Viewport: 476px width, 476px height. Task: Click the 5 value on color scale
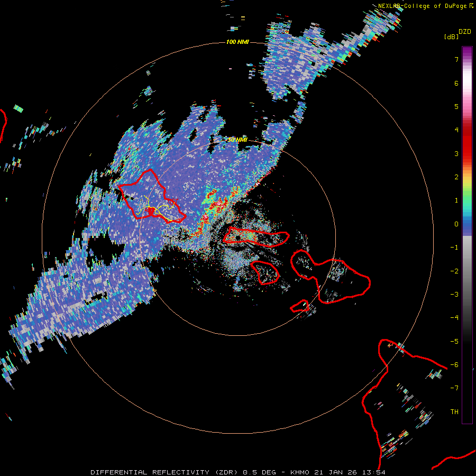click(456, 106)
